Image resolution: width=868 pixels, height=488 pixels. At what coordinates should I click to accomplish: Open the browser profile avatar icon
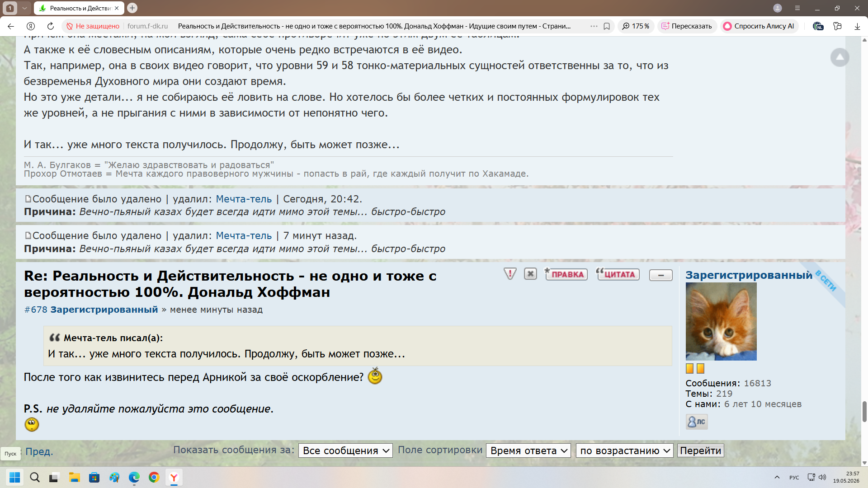[778, 8]
